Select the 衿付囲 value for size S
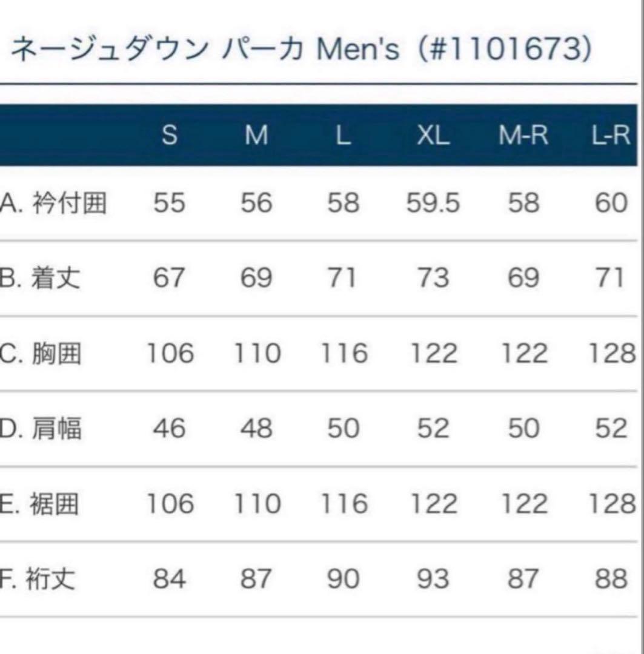Viewport: 644px width, 654px height. [x=169, y=203]
